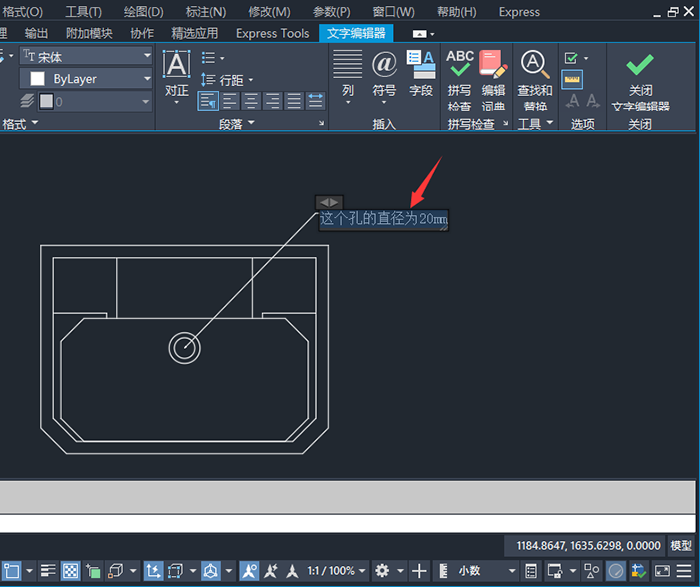The height and width of the screenshot is (587, 700).
Task: Click the workspace gear icon in status bar
Action: click(x=382, y=571)
